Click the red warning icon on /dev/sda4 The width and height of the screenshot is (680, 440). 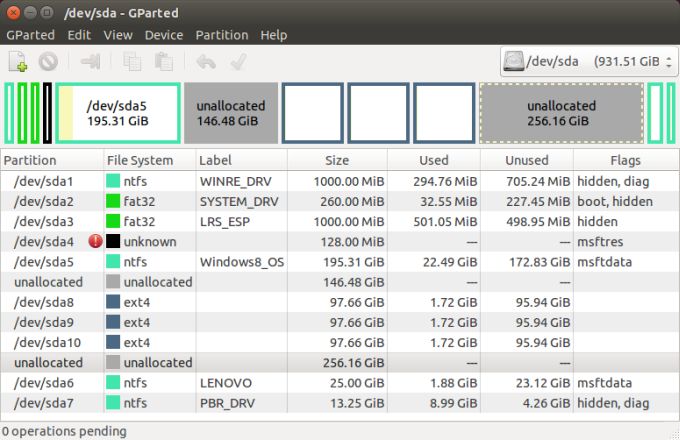click(x=95, y=241)
